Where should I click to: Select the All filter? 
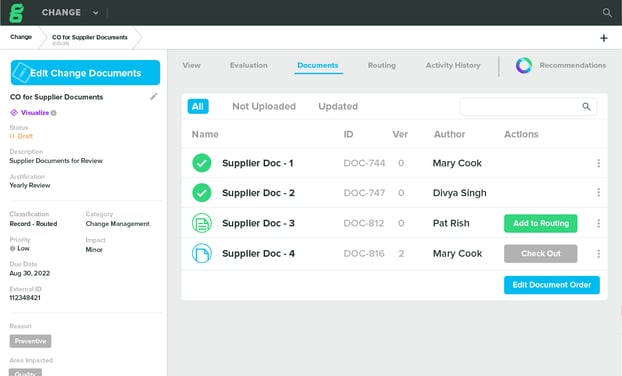[198, 106]
